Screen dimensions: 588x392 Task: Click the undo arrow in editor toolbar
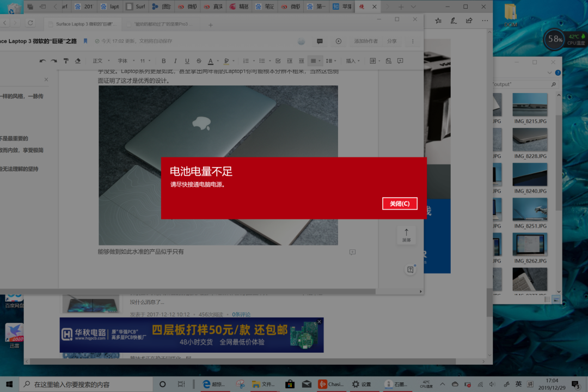coord(42,61)
